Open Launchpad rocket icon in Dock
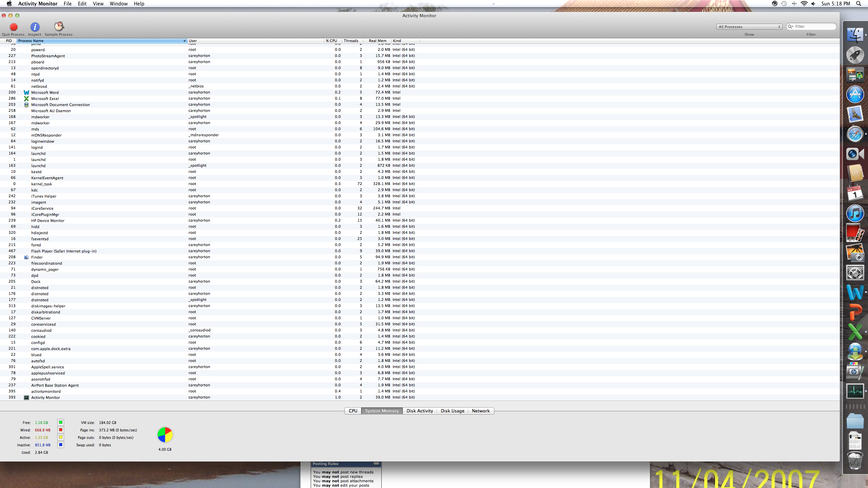Viewport: 868px width, 488px height. pos(855,55)
